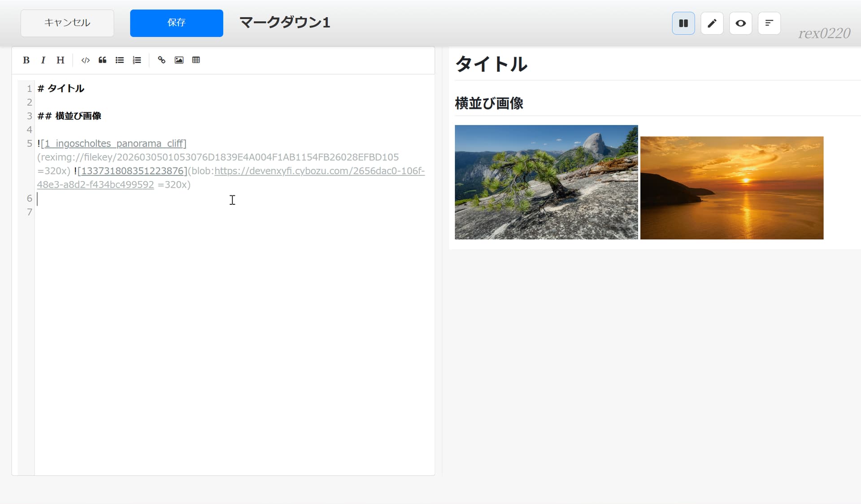Insert a blockquote with quote icon

(102, 60)
